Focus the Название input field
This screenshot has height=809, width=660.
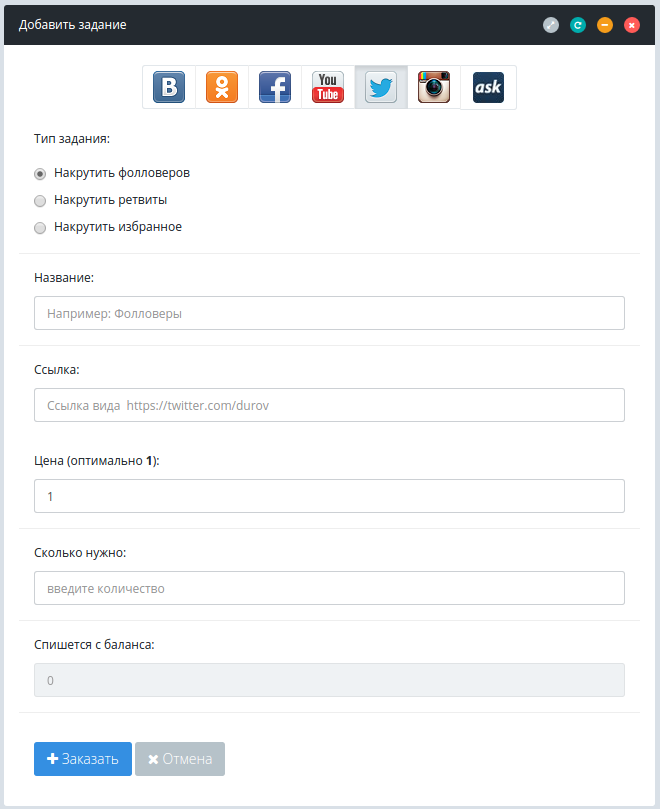[329, 313]
